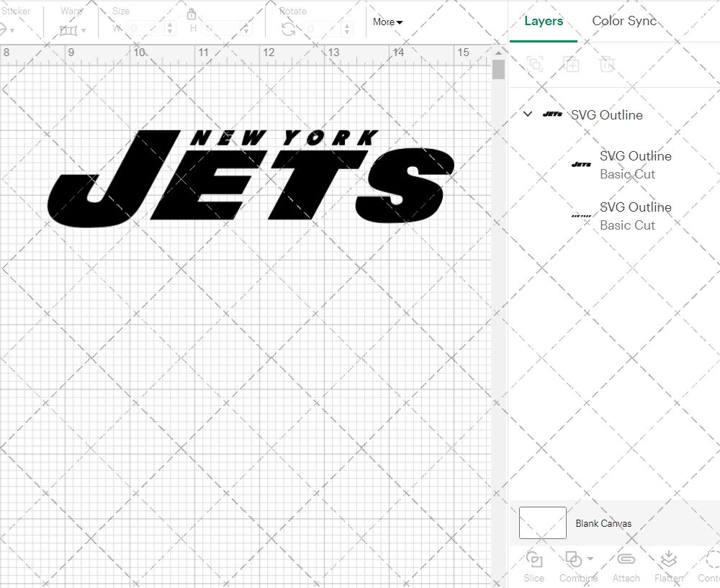Click the Contour tool icon
This screenshot has width=720, height=588.
point(711,559)
